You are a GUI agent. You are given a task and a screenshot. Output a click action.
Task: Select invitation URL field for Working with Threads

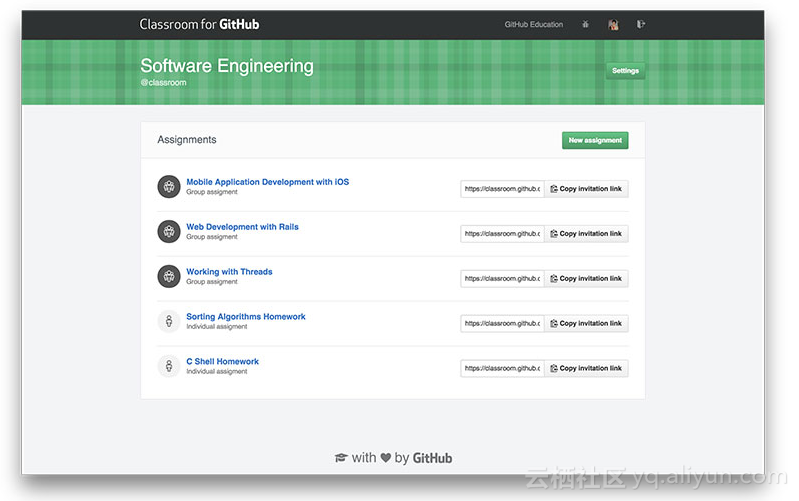coord(502,278)
